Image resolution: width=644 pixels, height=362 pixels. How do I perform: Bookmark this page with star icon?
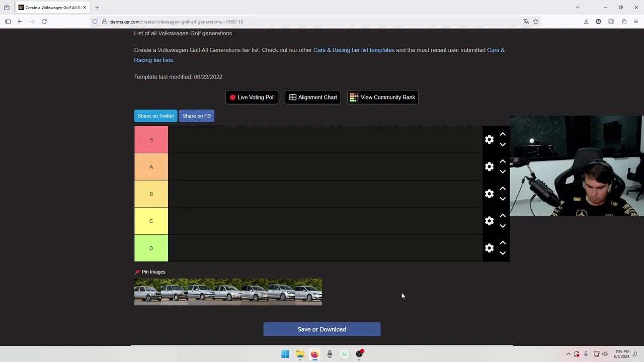click(536, 22)
